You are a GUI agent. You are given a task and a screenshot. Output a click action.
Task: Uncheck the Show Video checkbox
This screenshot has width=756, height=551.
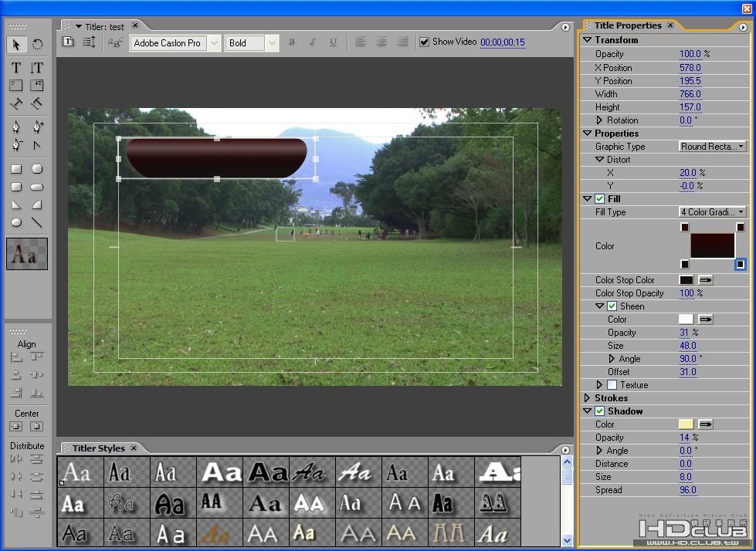point(424,42)
